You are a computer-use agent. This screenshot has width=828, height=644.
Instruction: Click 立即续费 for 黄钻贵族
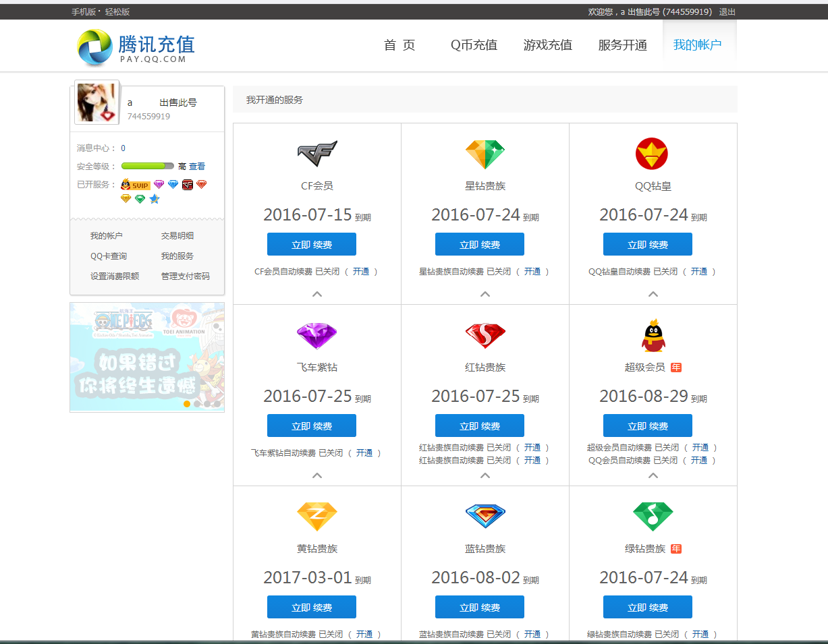pyautogui.click(x=312, y=607)
